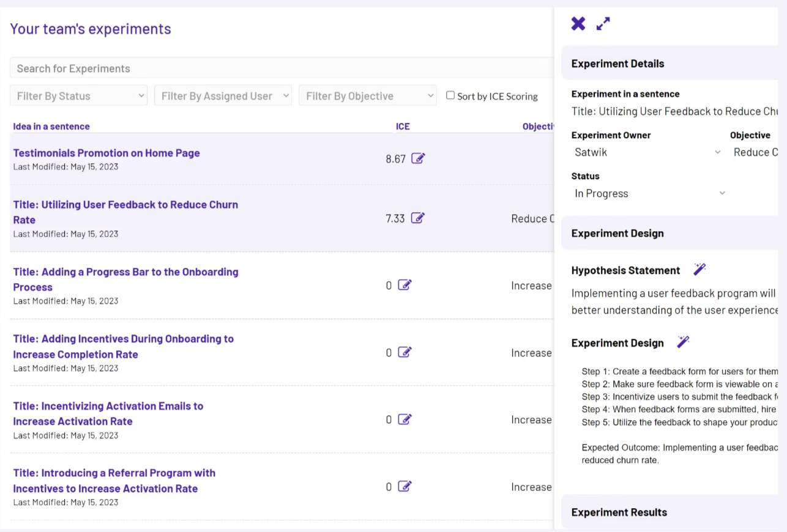This screenshot has width=787, height=532.
Task: Open the Referral Program experiment
Action: point(114,481)
